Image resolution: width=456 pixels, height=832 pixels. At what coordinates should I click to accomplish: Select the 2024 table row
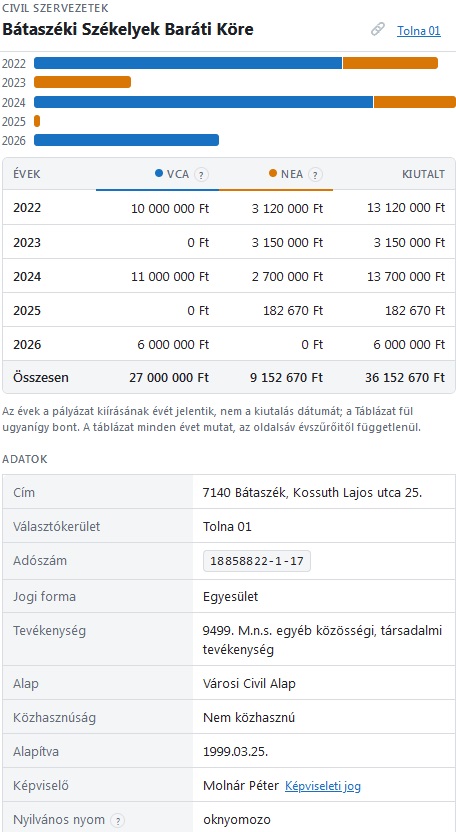(x=229, y=276)
